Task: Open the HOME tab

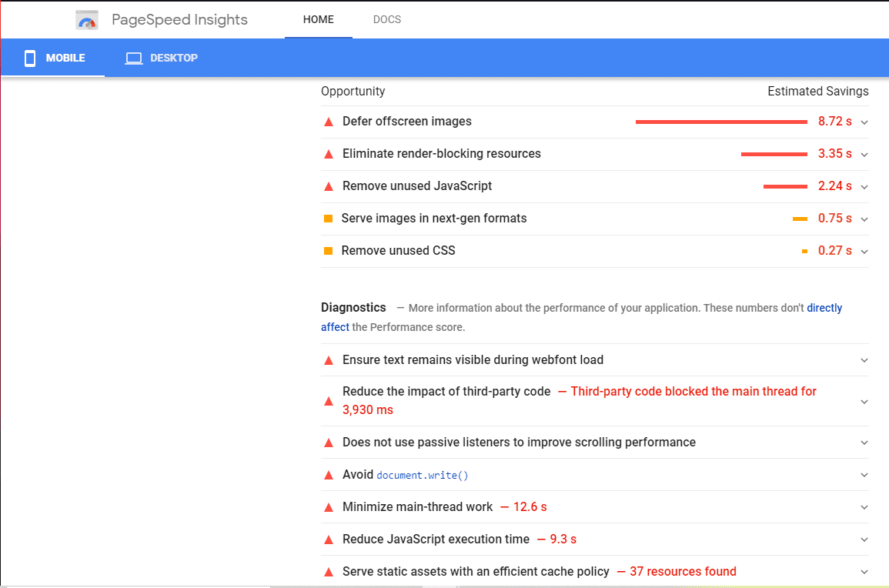Action: (319, 19)
